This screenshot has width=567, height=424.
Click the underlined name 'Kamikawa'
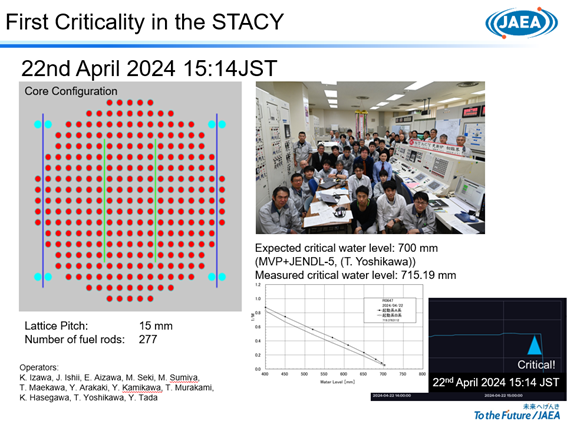pyautogui.click(x=141, y=387)
